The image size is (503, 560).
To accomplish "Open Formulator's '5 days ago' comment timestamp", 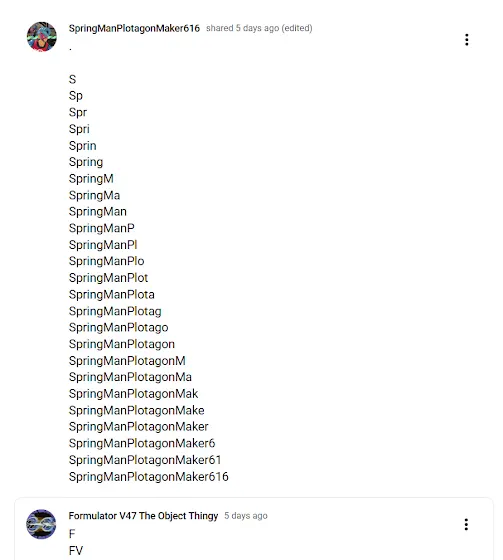I will pos(246,516).
